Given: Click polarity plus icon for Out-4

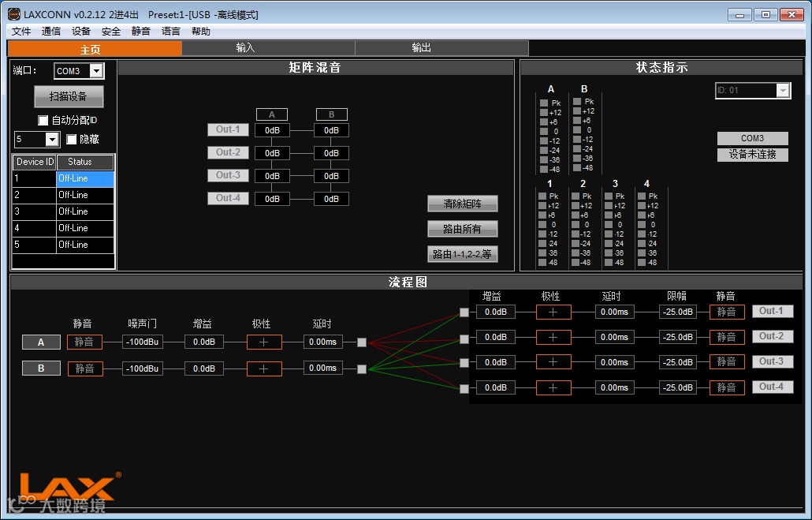Looking at the screenshot, I should point(553,387).
